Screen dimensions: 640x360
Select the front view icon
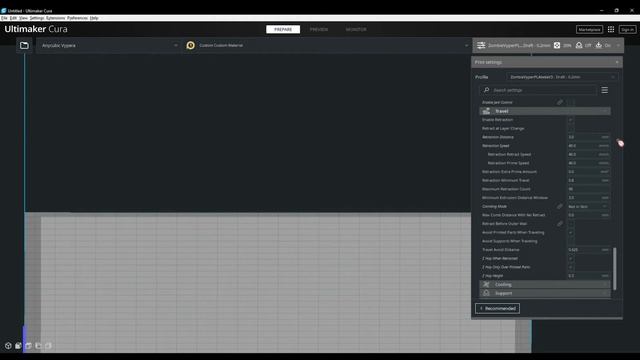pos(18,346)
